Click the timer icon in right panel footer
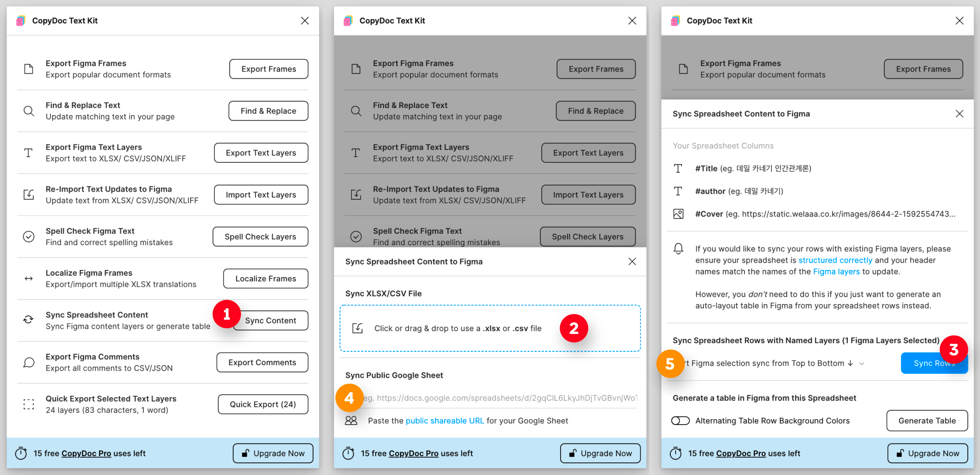The image size is (980, 475). coord(676,453)
